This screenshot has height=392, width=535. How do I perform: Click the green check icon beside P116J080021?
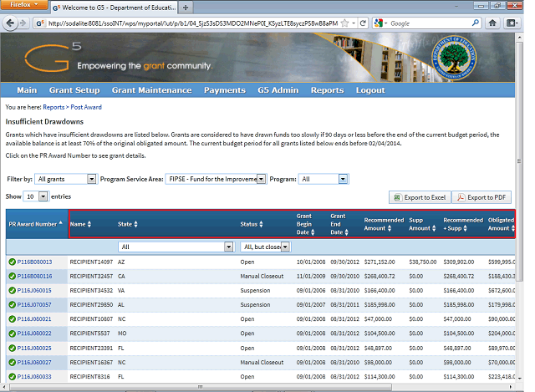[x=12, y=319]
